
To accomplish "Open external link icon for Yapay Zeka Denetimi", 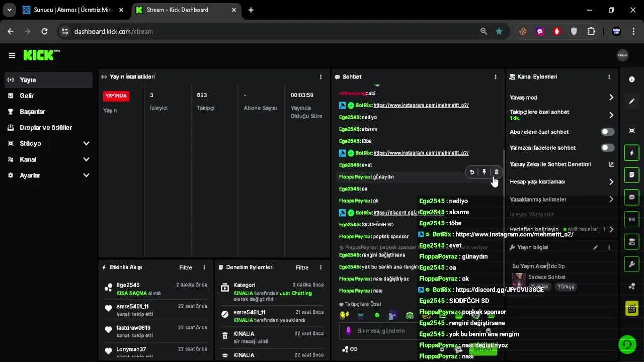I will pyautogui.click(x=611, y=164).
